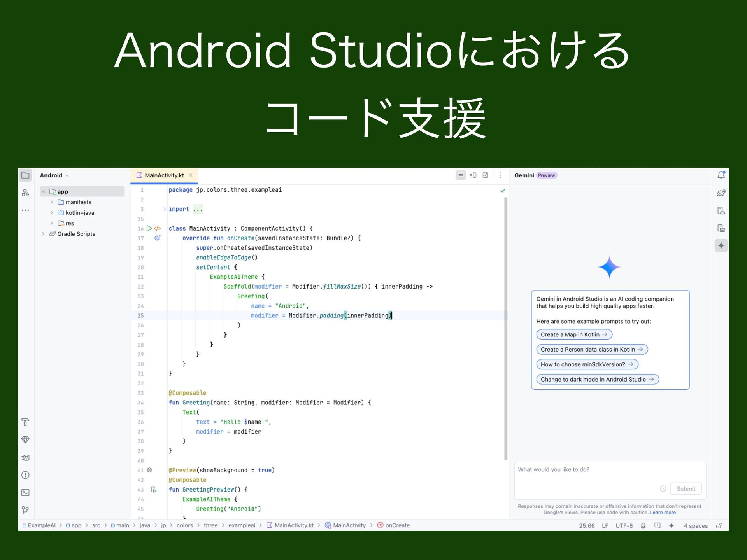747x560 pixels.
Task: Try Change to dark mode prompt
Action: coord(598,380)
